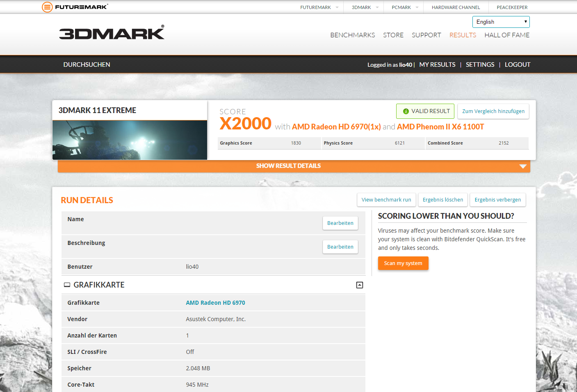Click Speicher value 2.048 MB

[198, 368]
